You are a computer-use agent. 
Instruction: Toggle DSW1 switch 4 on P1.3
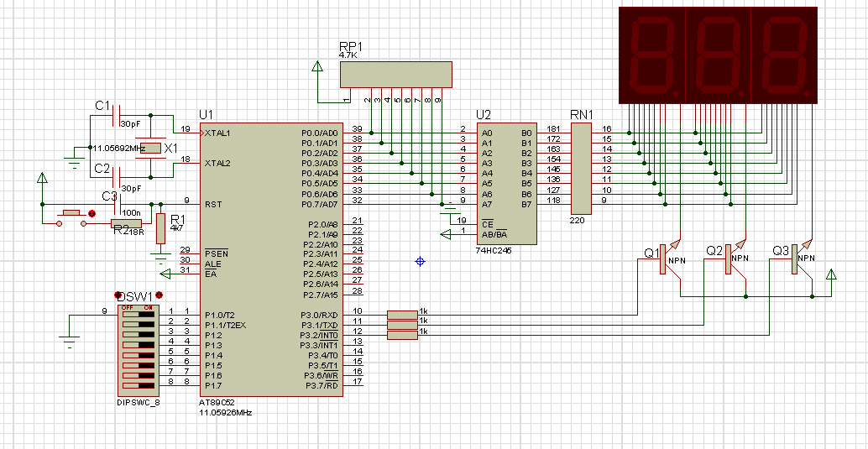(139, 344)
